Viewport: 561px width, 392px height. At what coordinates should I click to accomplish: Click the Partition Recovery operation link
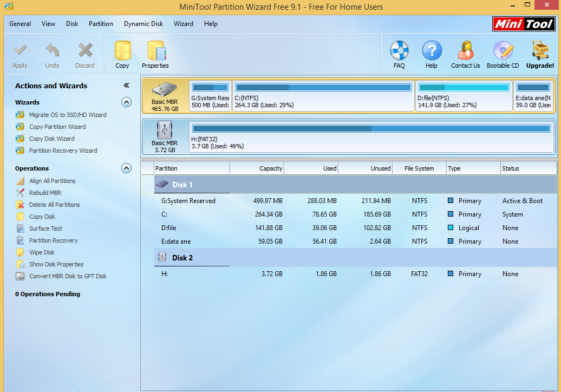(x=53, y=240)
